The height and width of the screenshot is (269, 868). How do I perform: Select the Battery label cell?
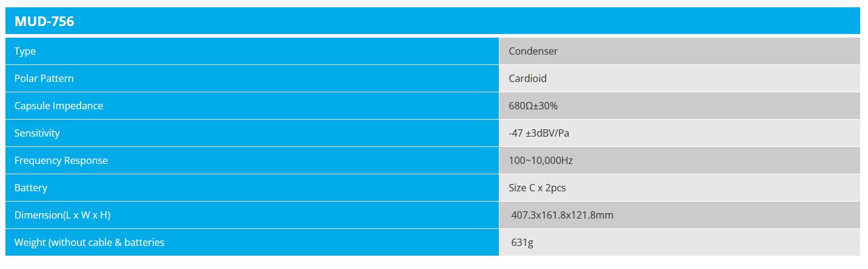click(31, 188)
